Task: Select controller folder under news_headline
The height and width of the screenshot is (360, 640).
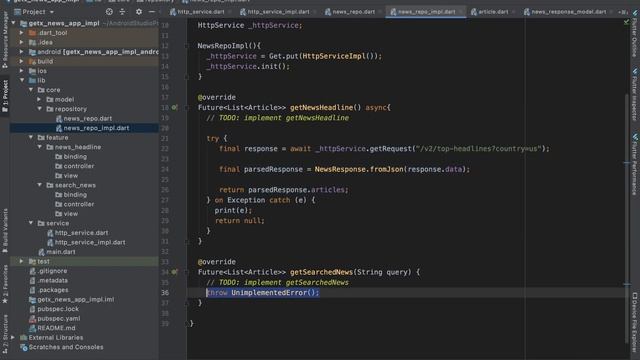Action: pyautogui.click(x=74, y=166)
